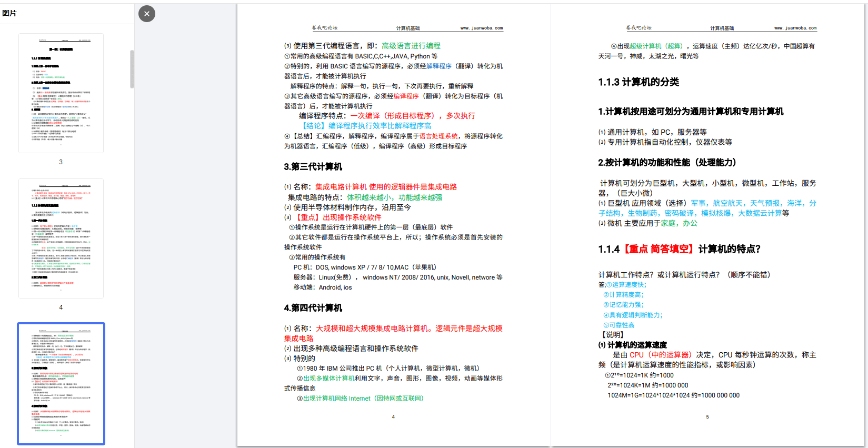868x448 pixels.
Task: Click www.juanwoba.com in the left page header
Action: [x=481, y=28]
